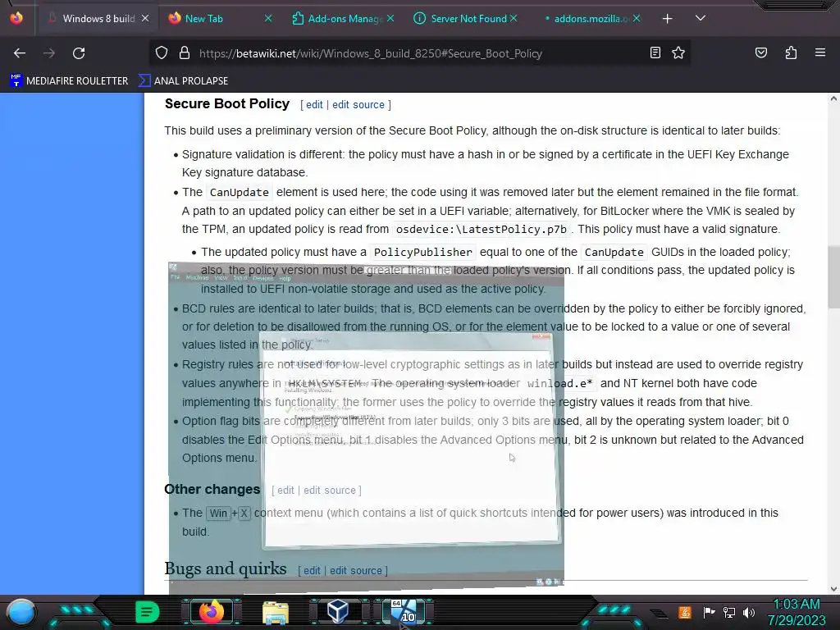Open the VirtualBox VM window on taskbar
The width and height of the screenshot is (840, 630).
[x=404, y=611]
